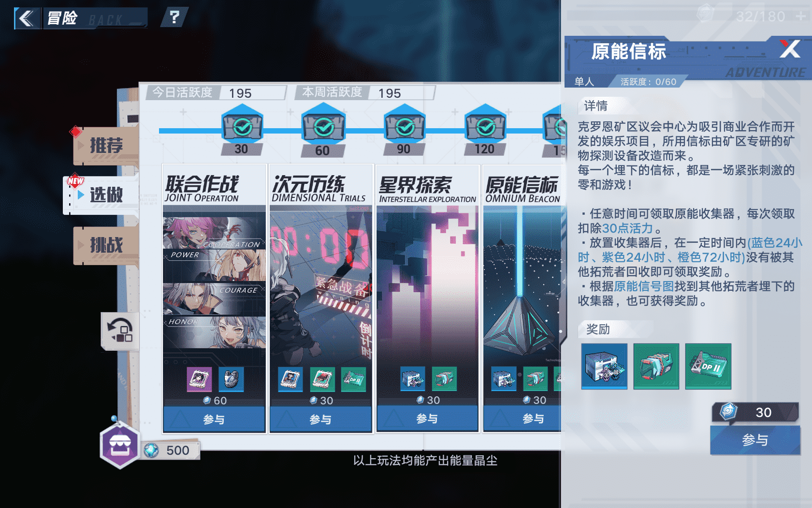
Task: Click the 详情 section heading
Action: pyautogui.click(x=595, y=106)
